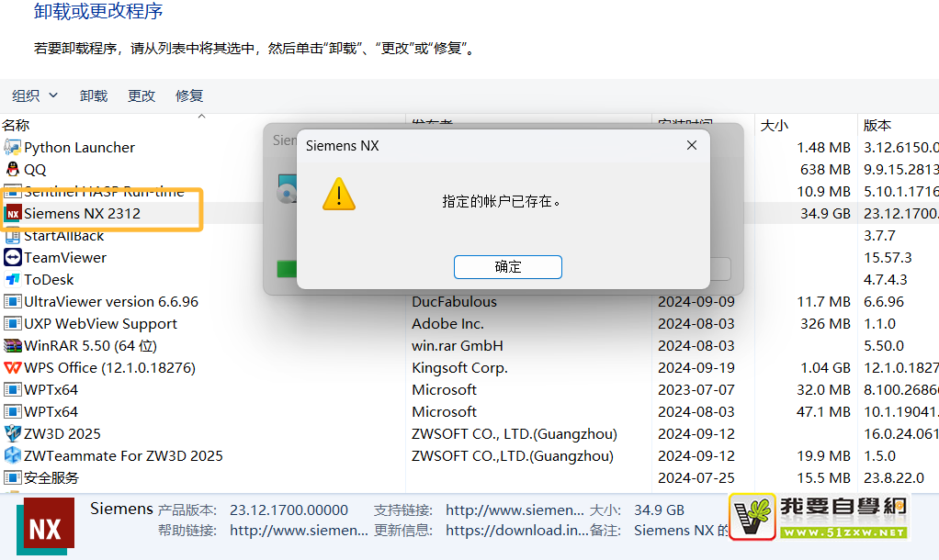Open the 组织 dropdown menu
The height and width of the screenshot is (560, 939).
35,95
